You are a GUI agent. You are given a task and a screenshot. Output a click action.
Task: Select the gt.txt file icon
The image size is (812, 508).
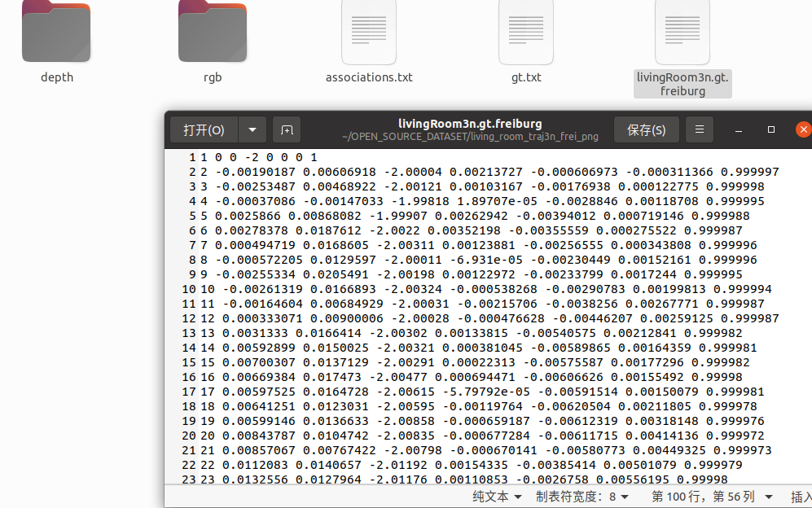pos(525,32)
